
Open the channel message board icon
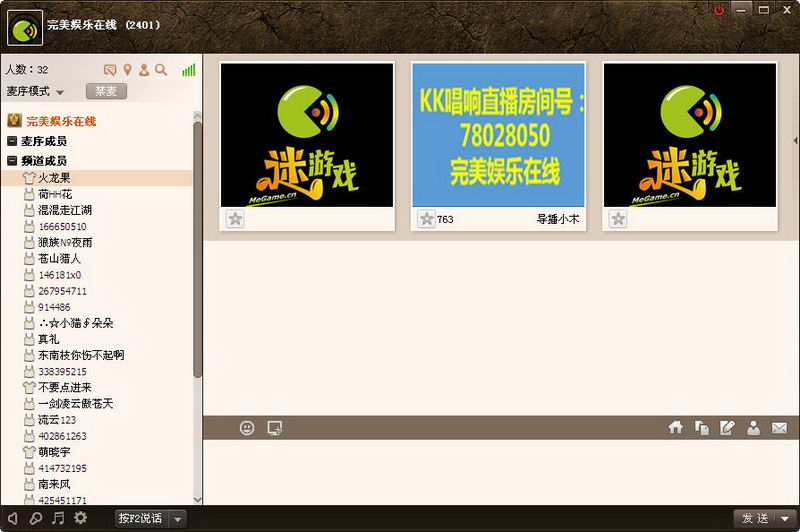click(x=110, y=70)
